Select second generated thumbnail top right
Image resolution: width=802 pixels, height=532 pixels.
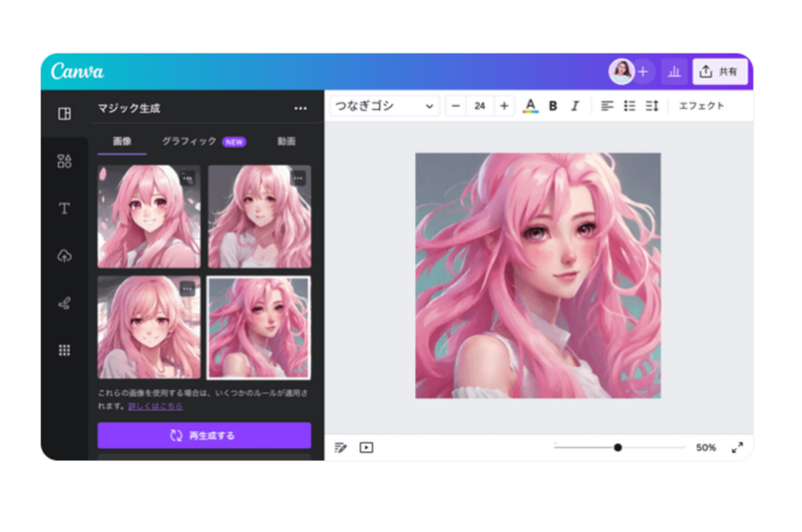pyautogui.click(x=259, y=217)
